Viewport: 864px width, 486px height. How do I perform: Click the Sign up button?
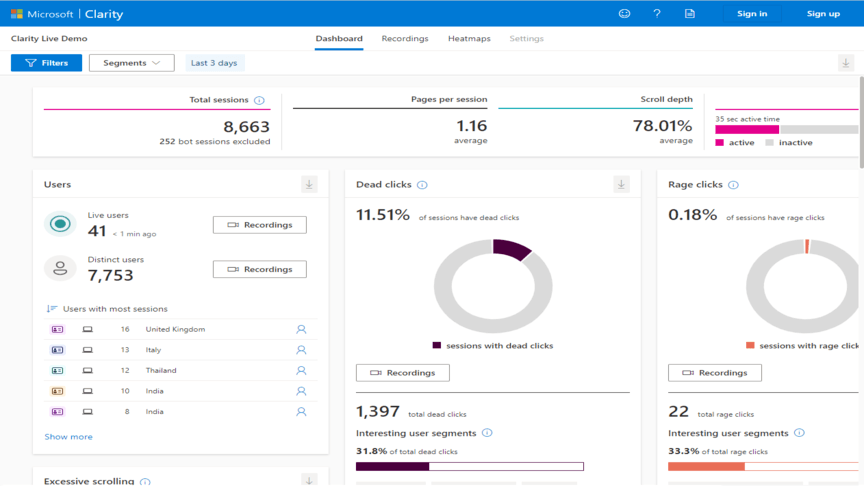click(823, 14)
